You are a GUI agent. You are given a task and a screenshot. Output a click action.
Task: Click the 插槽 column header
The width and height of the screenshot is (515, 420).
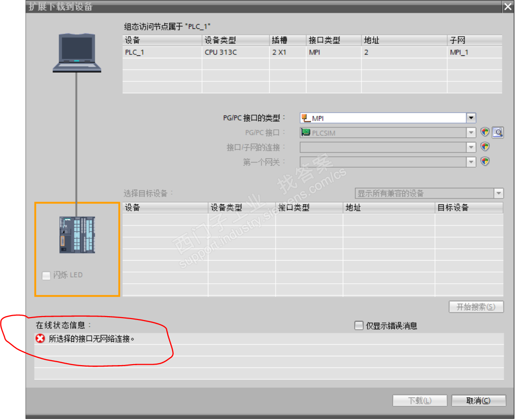click(288, 40)
